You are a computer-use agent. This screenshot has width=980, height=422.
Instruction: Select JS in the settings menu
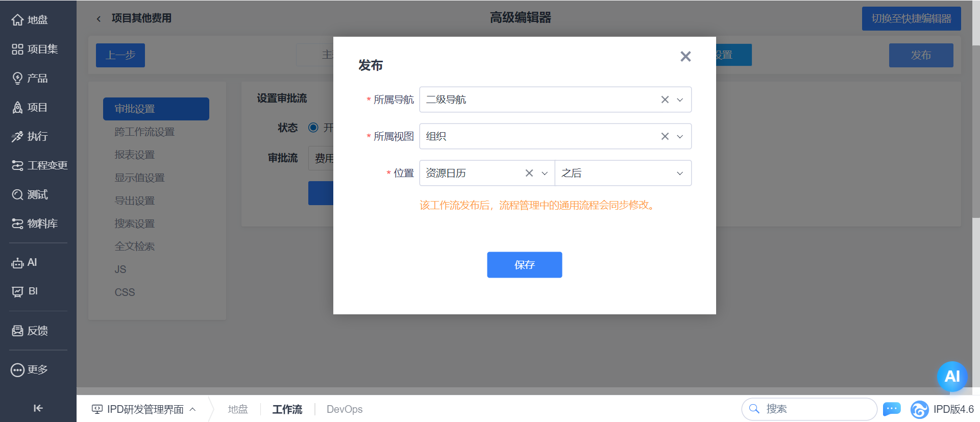click(120, 269)
